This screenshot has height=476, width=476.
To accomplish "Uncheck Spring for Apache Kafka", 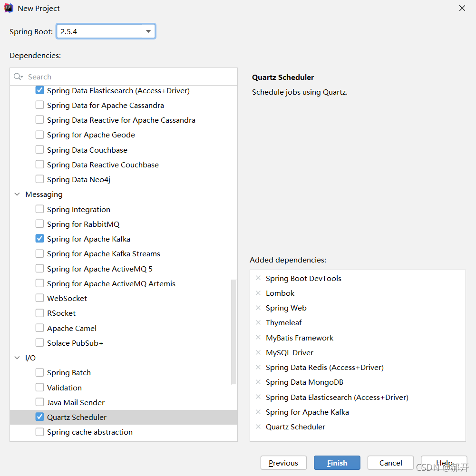I will (x=39, y=239).
